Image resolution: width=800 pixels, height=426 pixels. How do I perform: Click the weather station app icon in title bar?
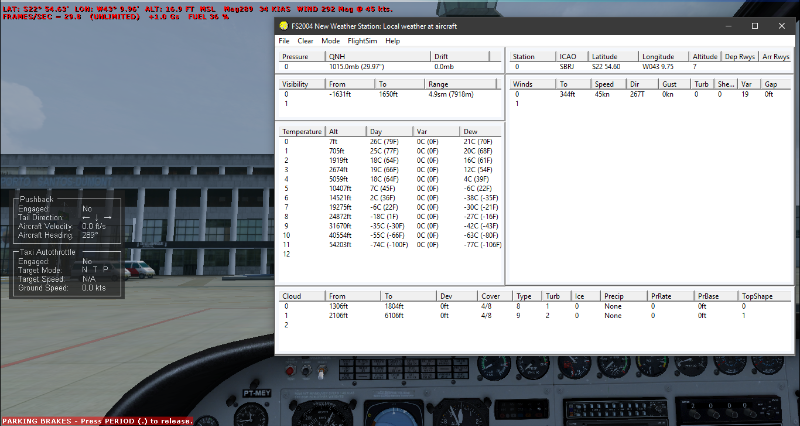[x=284, y=26]
